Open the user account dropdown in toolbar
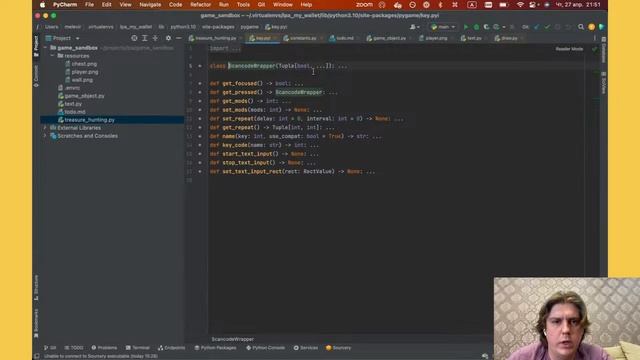The width and height of the screenshot is (640, 360). click(414, 27)
